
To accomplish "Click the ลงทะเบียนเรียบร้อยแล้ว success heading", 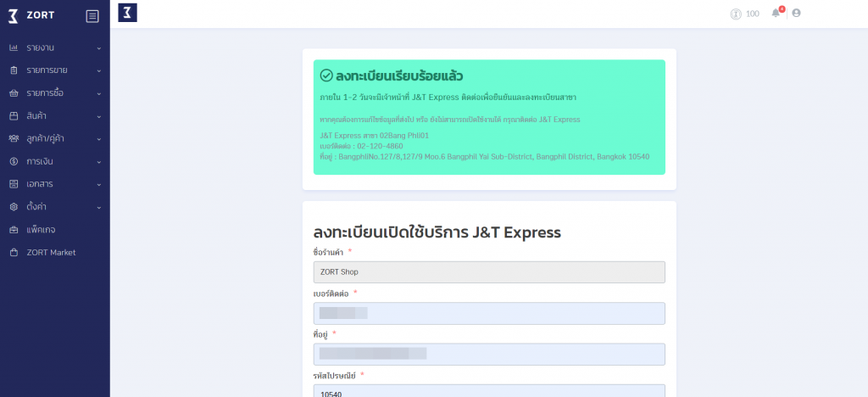I will click(x=399, y=75).
